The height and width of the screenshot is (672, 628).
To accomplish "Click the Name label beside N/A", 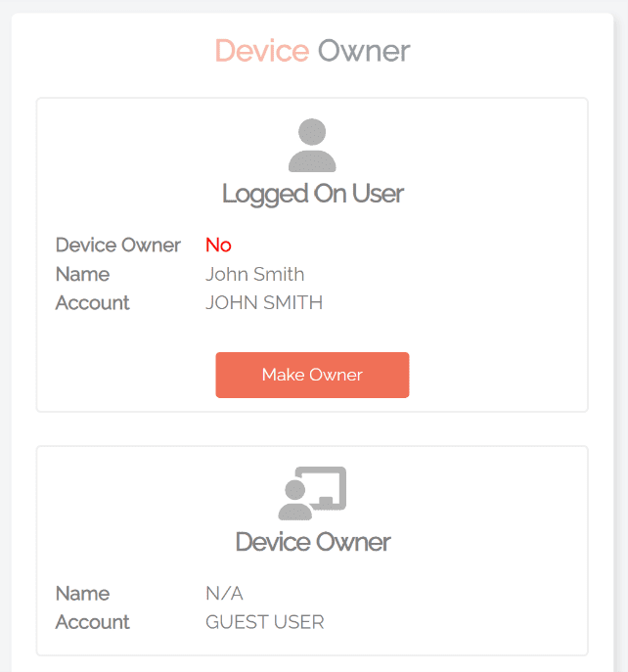I will click(82, 594).
